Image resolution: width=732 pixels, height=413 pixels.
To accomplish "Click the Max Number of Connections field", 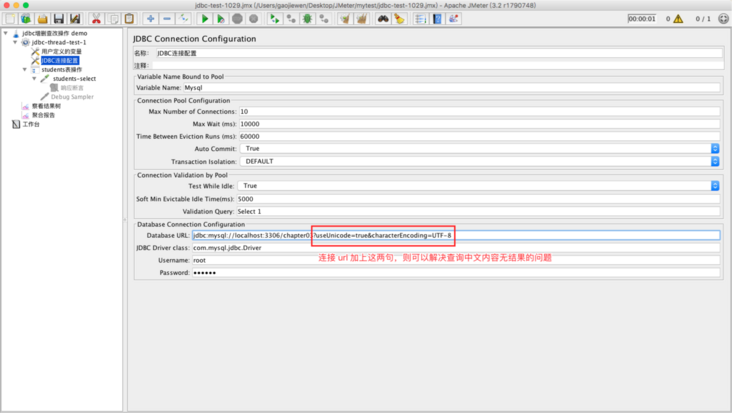I will 479,112.
